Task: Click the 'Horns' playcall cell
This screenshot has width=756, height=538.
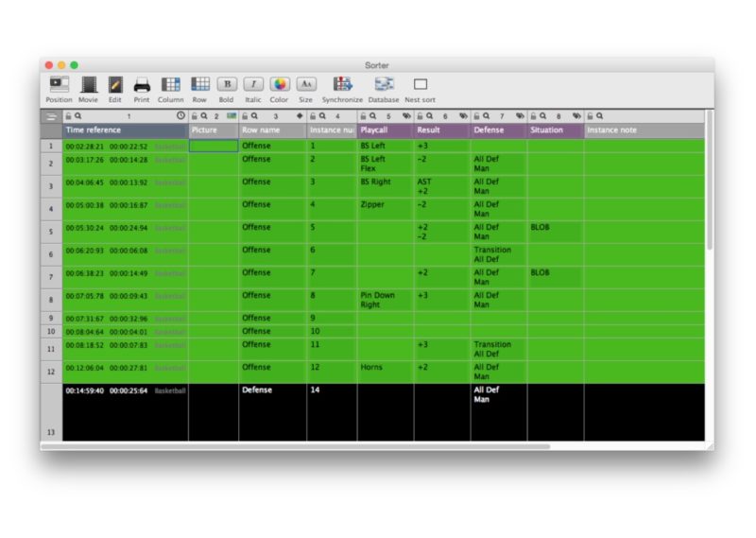Action: pyautogui.click(x=386, y=372)
